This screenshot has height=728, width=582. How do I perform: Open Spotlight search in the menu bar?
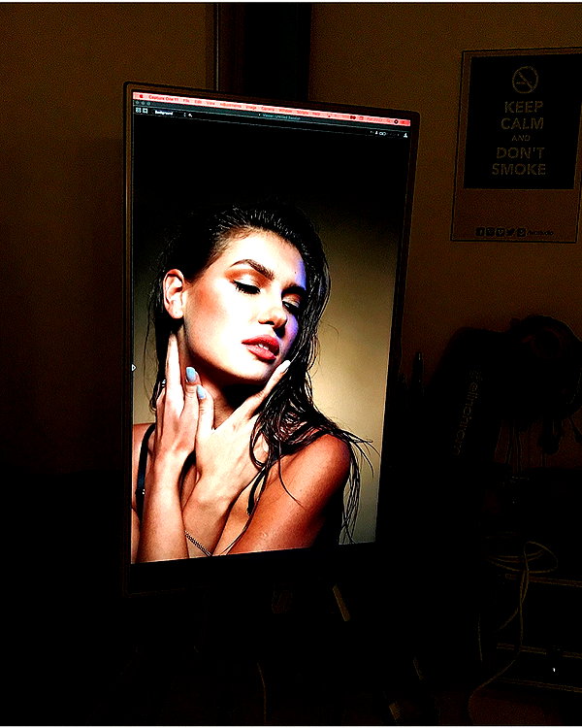tap(396, 121)
